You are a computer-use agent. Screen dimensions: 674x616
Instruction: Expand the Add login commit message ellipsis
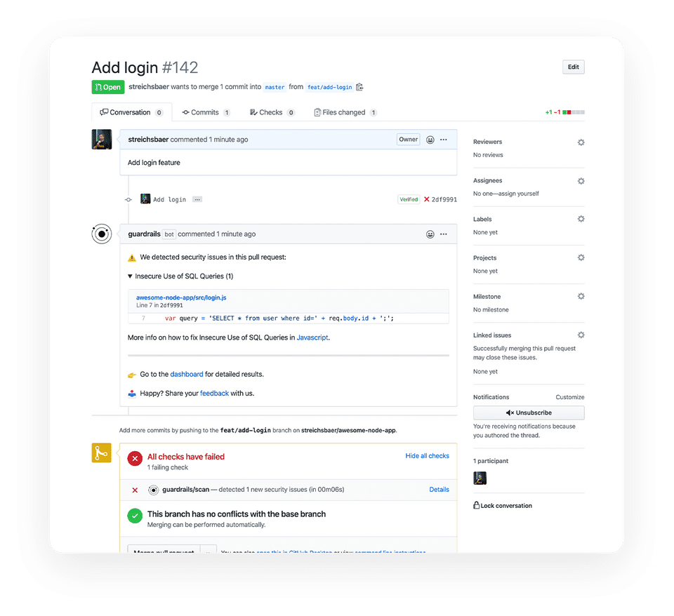[x=197, y=199]
